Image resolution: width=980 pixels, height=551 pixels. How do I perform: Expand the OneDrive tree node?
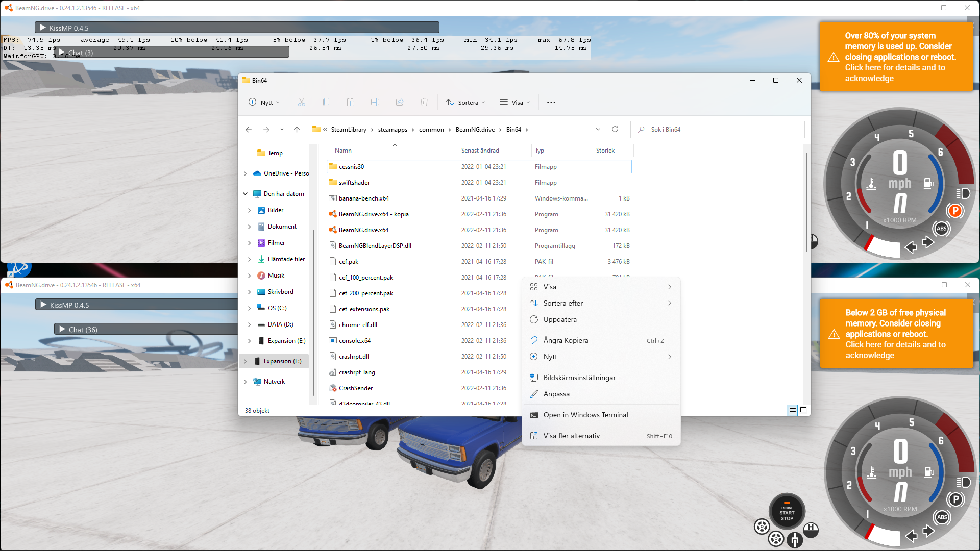click(246, 173)
